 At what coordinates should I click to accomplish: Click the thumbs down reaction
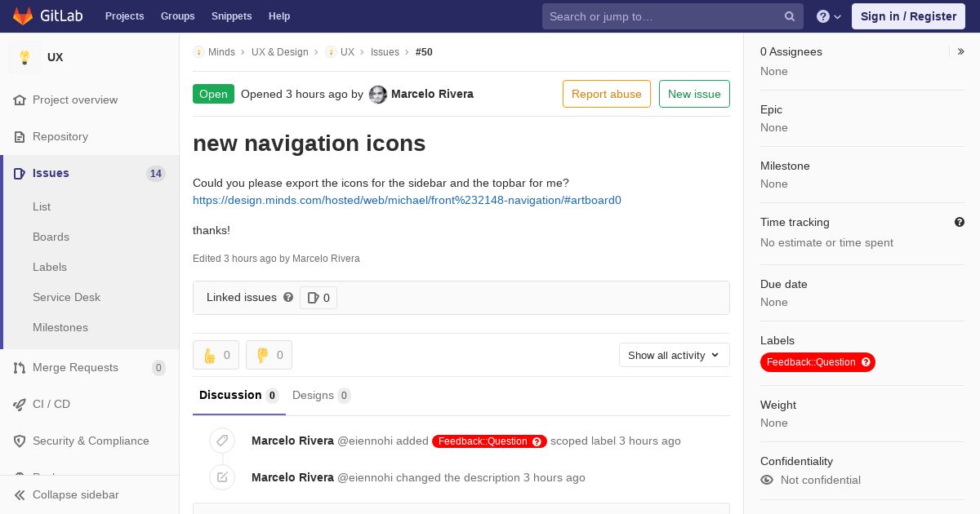point(269,355)
